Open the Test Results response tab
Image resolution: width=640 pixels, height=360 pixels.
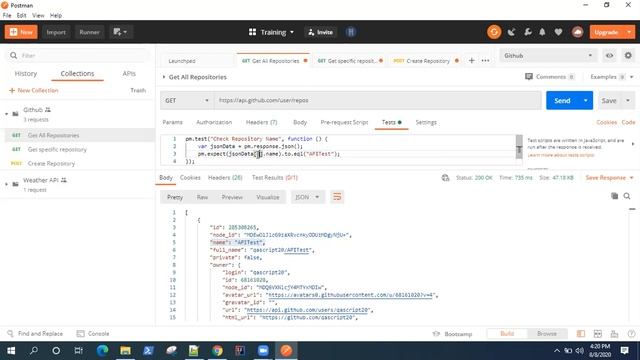tap(275, 178)
